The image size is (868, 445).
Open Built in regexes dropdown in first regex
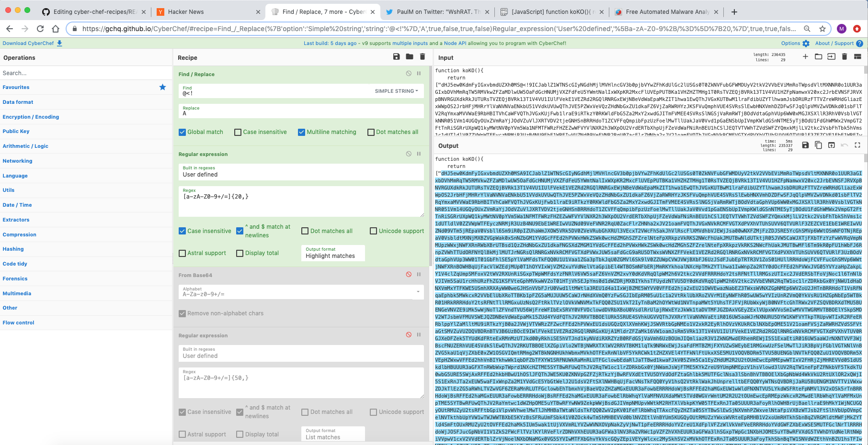point(301,172)
